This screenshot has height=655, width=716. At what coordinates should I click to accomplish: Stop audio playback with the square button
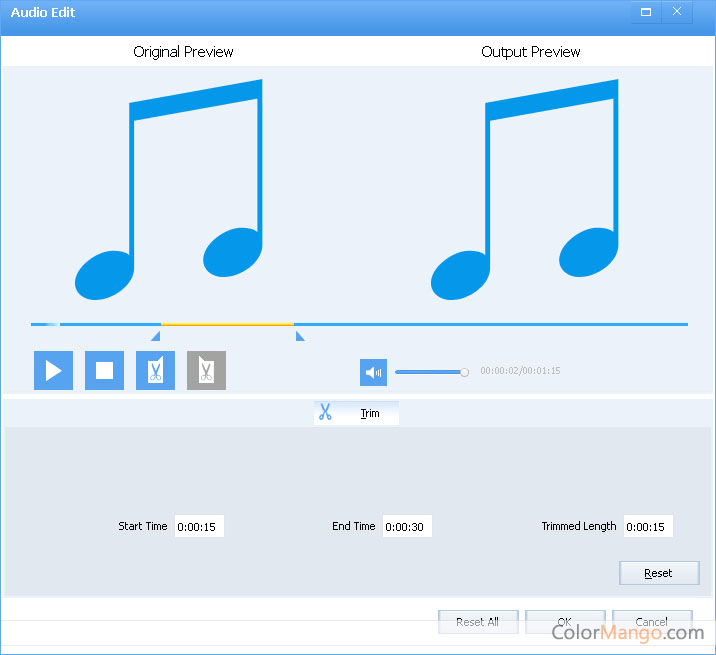(x=104, y=371)
